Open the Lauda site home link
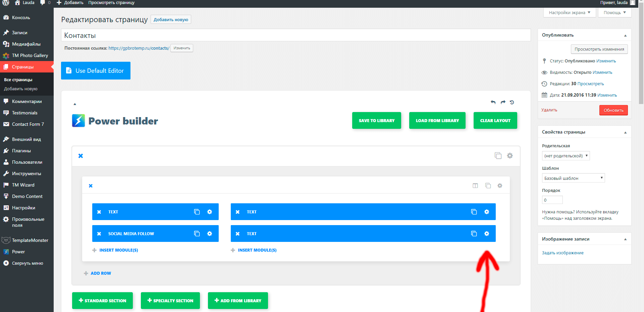The width and height of the screenshot is (644, 312). [24, 3]
